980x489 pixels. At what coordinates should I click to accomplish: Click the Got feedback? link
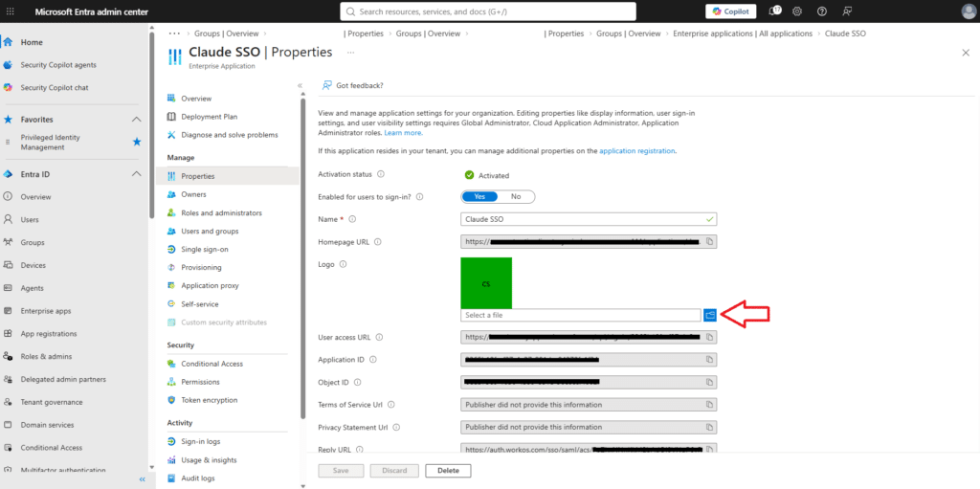[x=352, y=85]
